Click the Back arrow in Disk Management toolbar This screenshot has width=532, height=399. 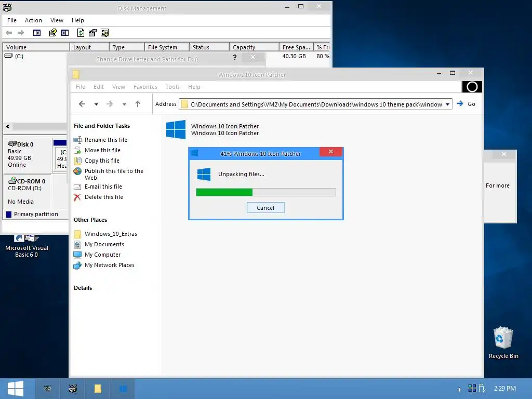point(9,33)
